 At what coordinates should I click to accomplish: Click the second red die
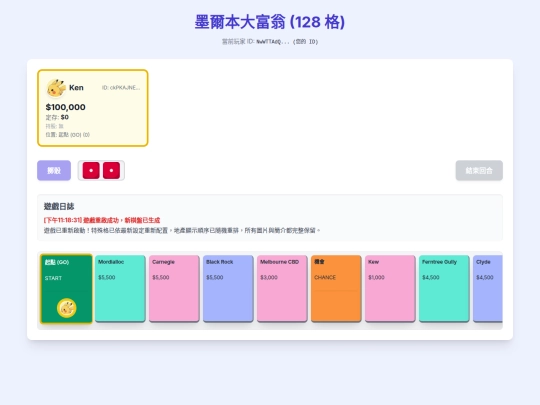111,170
